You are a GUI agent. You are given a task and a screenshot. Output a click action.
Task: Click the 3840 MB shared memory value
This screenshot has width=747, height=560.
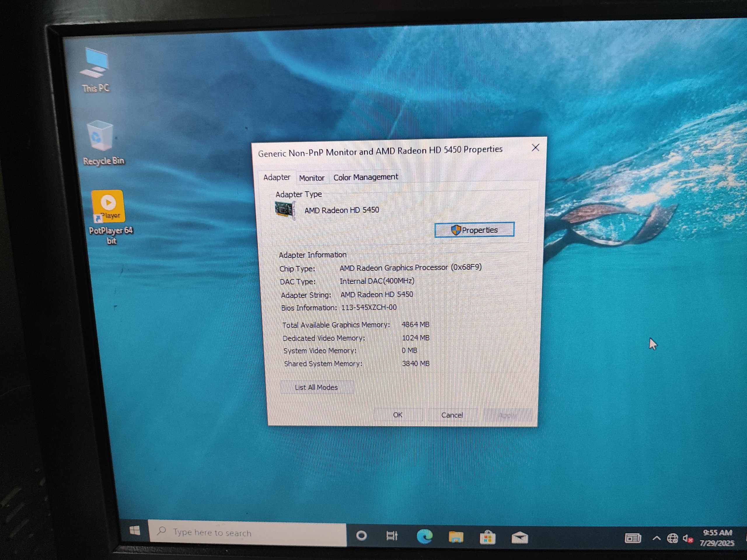click(x=416, y=363)
